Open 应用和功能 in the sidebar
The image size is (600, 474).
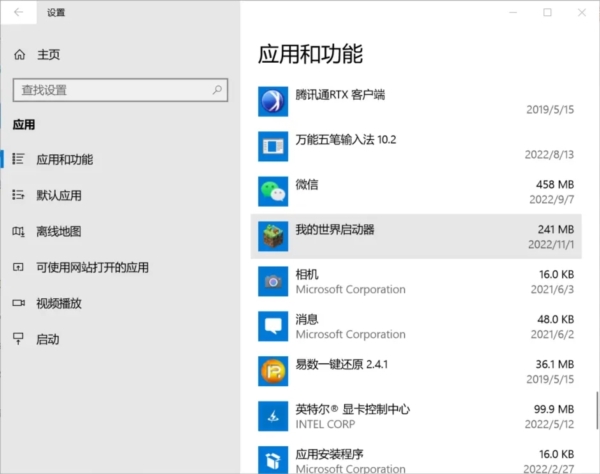pos(64,159)
